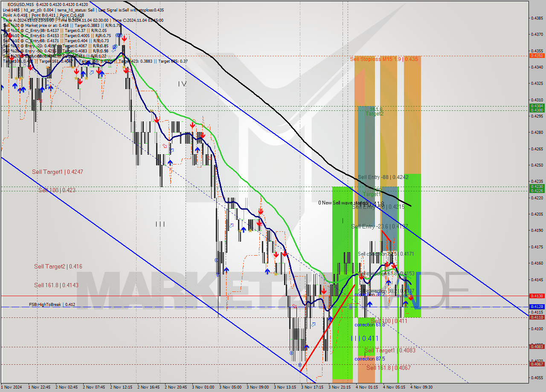Click the green Target2 zone label
546x392 pixels.
tap(374, 114)
